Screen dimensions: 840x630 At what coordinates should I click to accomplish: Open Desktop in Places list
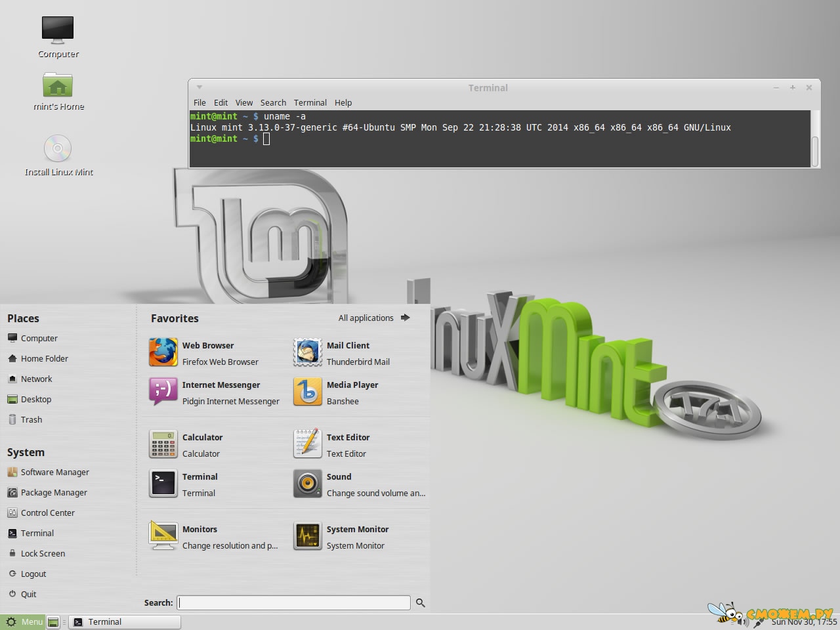[x=30, y=399]
